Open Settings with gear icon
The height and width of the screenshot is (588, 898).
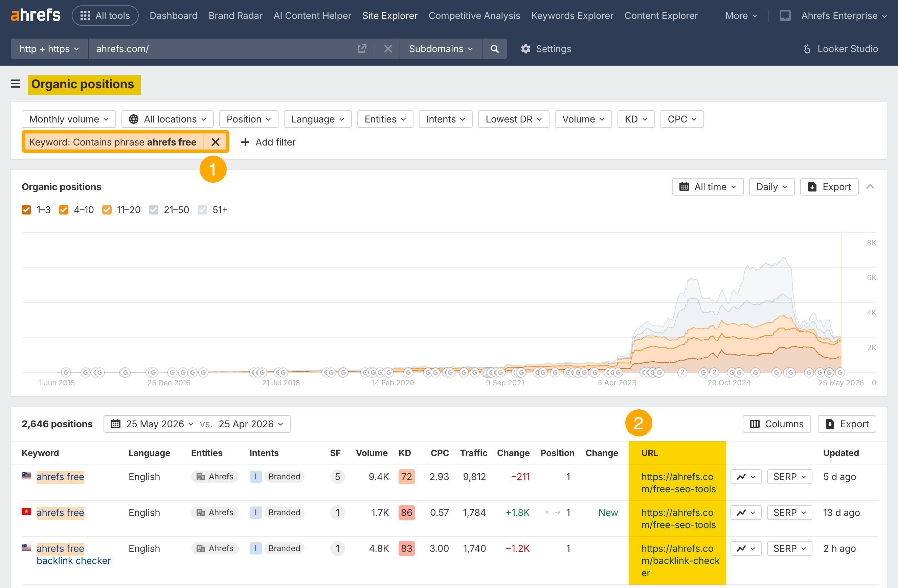tap(546, 49)
